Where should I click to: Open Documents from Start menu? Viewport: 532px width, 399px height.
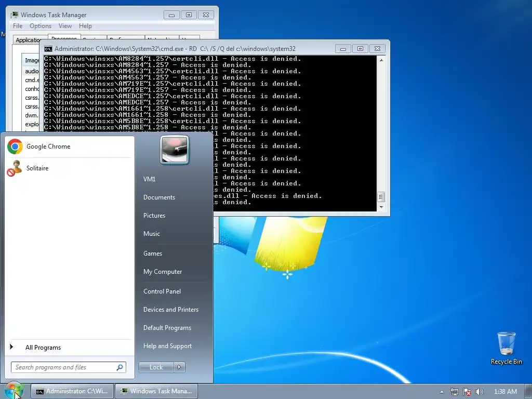coord(159,197)
